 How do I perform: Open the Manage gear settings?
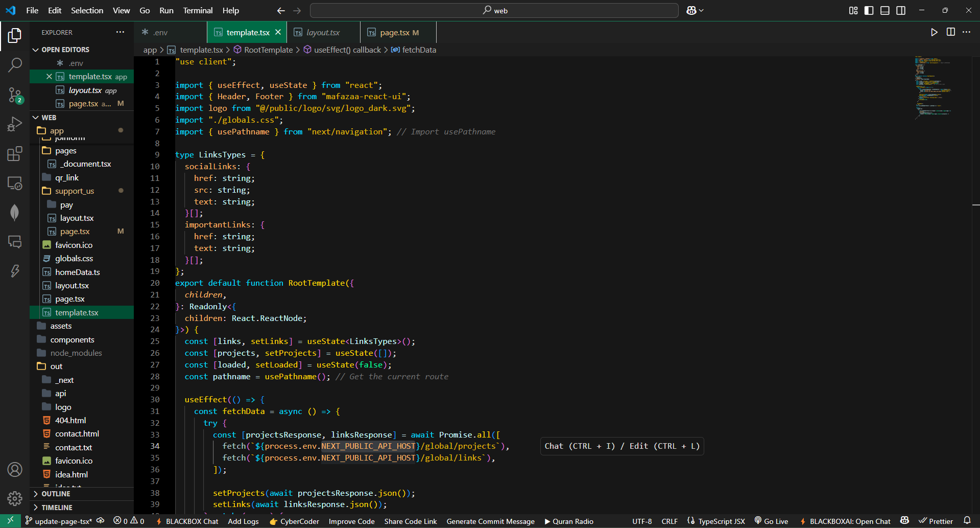pos(15,498)
